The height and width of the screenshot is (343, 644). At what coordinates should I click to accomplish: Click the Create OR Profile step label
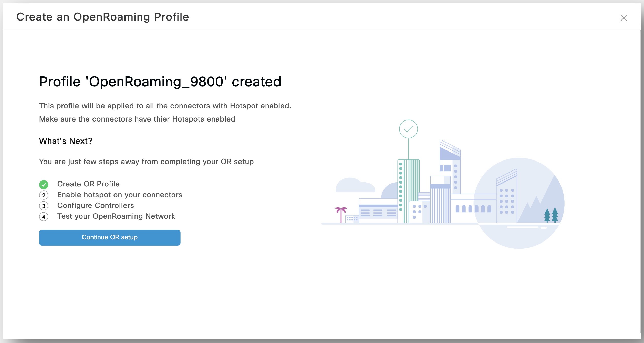coord(88,184)
